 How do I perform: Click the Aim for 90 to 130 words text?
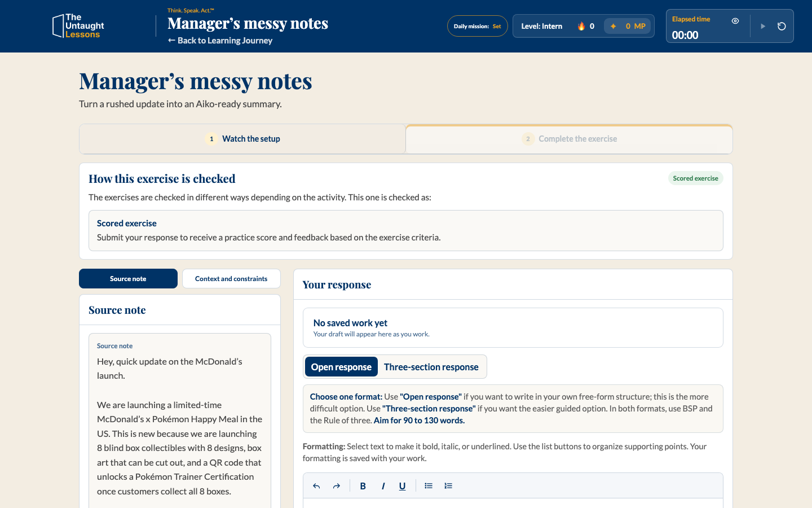419,421
